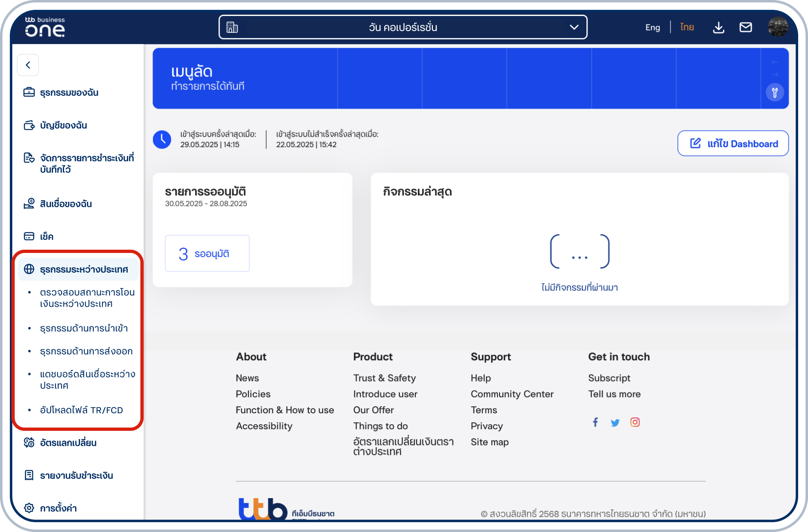The width and height of the screenshot is (808, 532).
Task: Switch language to ไทย
Action: (687, 27)
